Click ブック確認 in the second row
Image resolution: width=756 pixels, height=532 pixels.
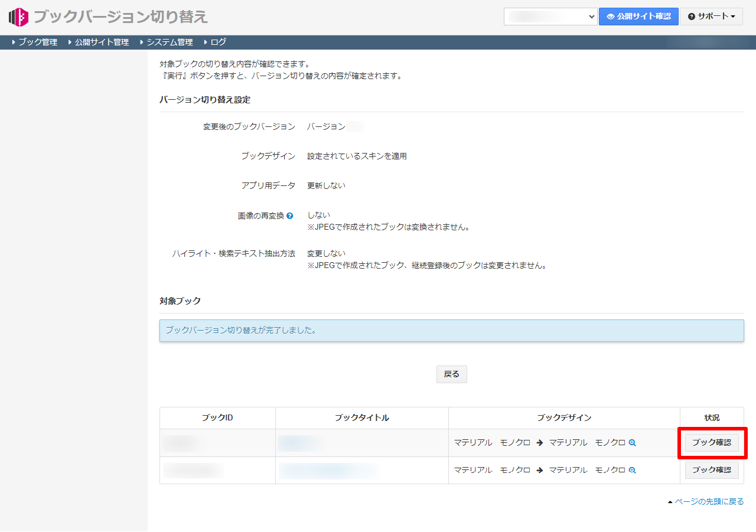pyautogui.click(x=711, y=471)
